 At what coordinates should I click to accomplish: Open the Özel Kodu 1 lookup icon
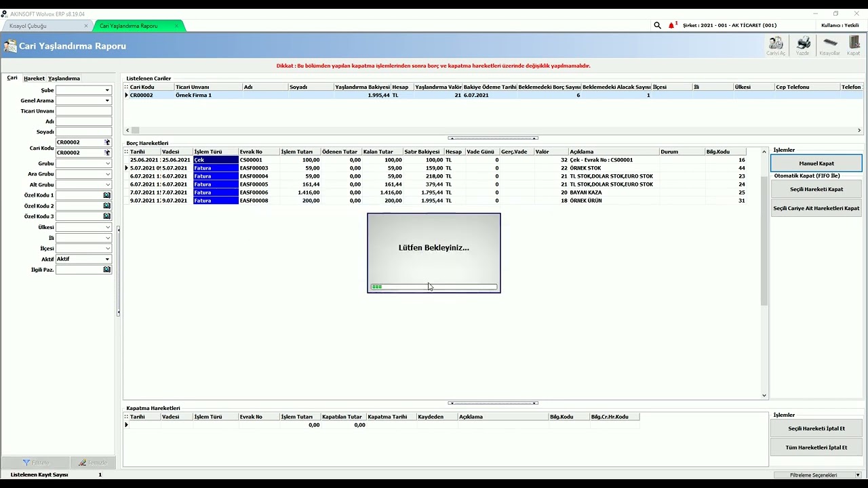107,195
